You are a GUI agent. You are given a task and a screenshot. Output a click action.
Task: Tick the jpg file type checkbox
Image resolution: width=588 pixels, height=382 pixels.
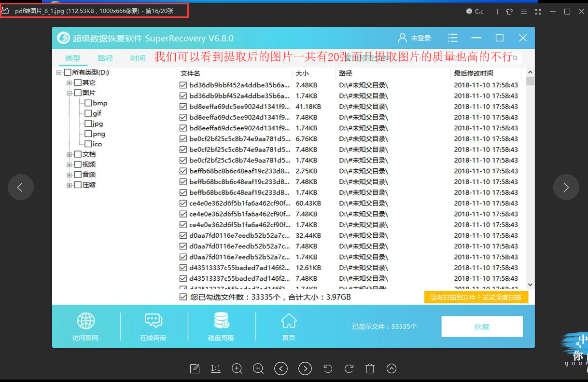[x=88, y=123]
